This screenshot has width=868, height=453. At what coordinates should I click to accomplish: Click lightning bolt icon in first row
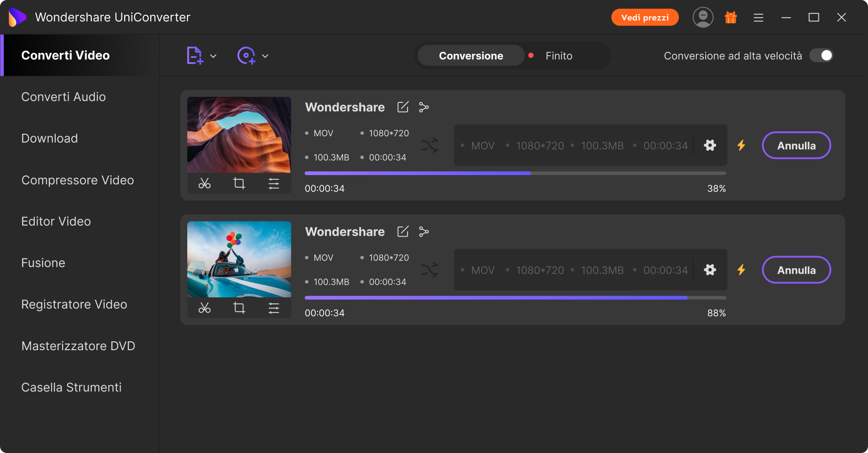pyautogui.click(x=741, y=145)
